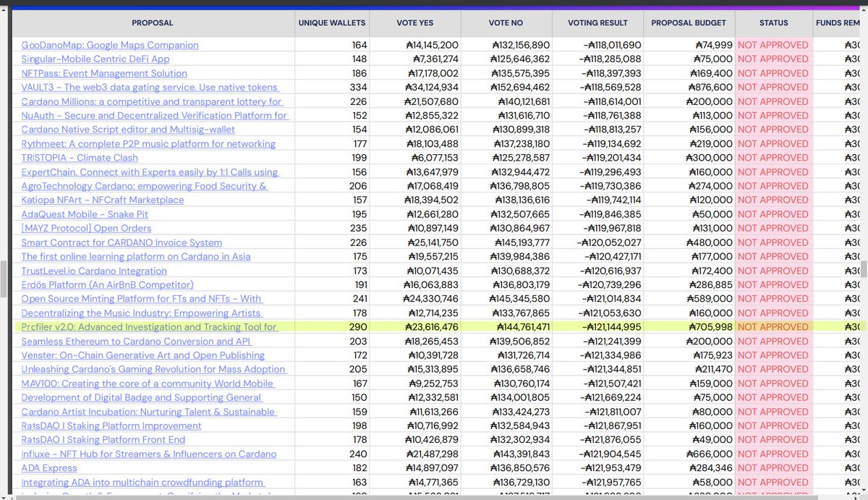Open Venster On-Chain Generative Art link
The width and height of the screenshot is (868, 500).
pyautogui.click(x=143, y=355)
